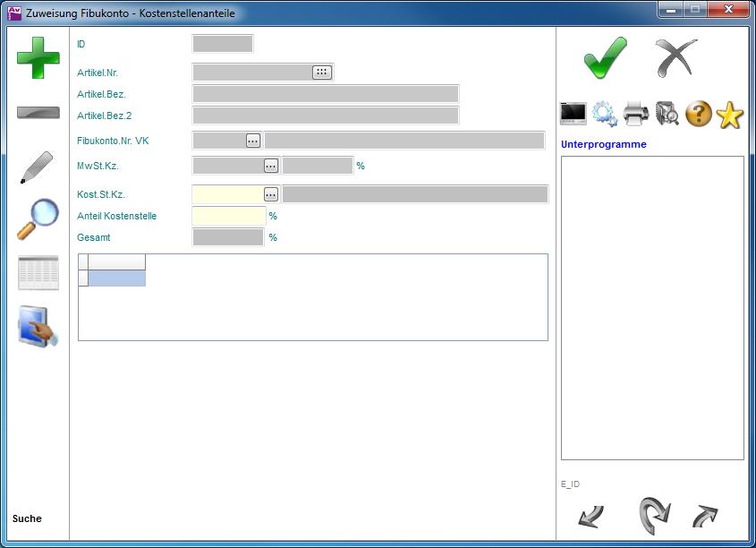The width and height of the screenshot is (756, 548).
Task: Confirm with the green checkmark icon
Action: [x=606, y=58]
